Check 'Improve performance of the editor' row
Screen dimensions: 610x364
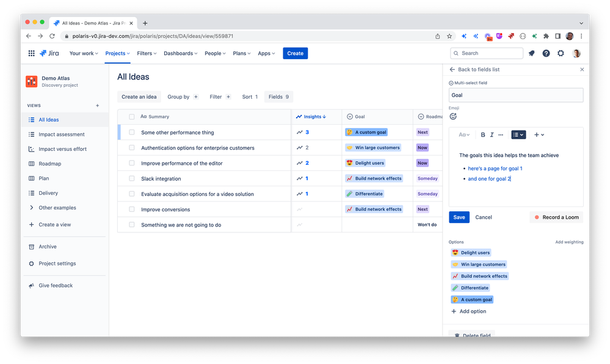[131, 163]
